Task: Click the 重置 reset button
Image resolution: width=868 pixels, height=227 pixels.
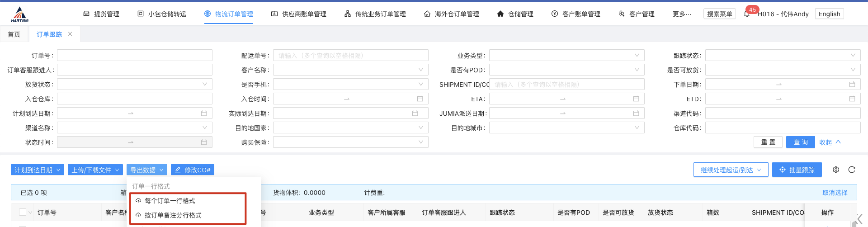Action: click(x=768, y=142)
